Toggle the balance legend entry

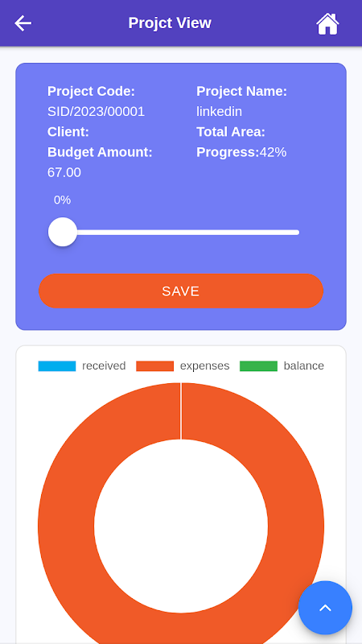(x=282, y=365)
